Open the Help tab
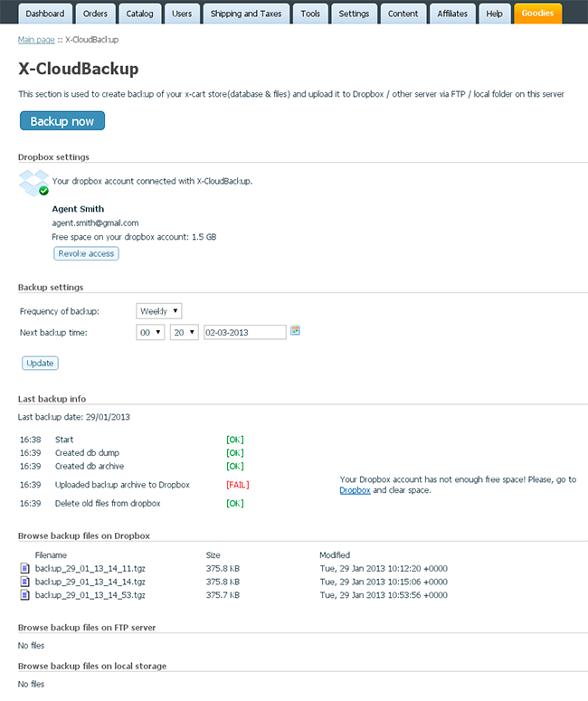 coord(494,14)
